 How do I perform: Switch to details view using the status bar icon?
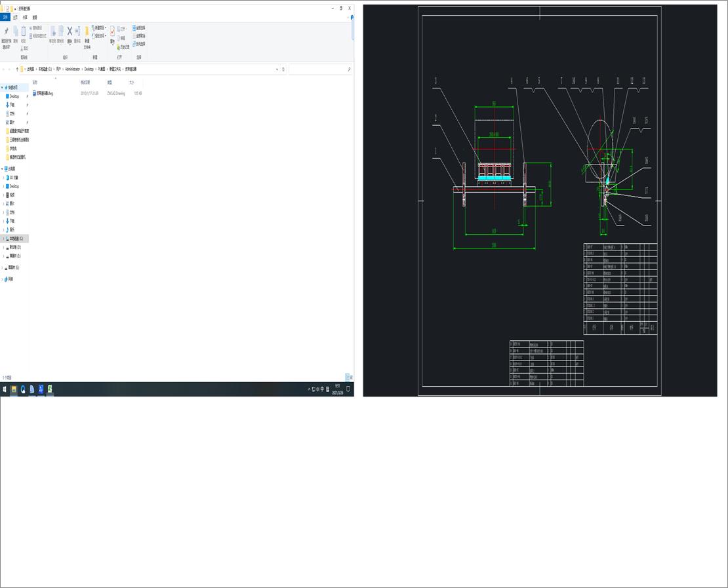coord(347,378)
